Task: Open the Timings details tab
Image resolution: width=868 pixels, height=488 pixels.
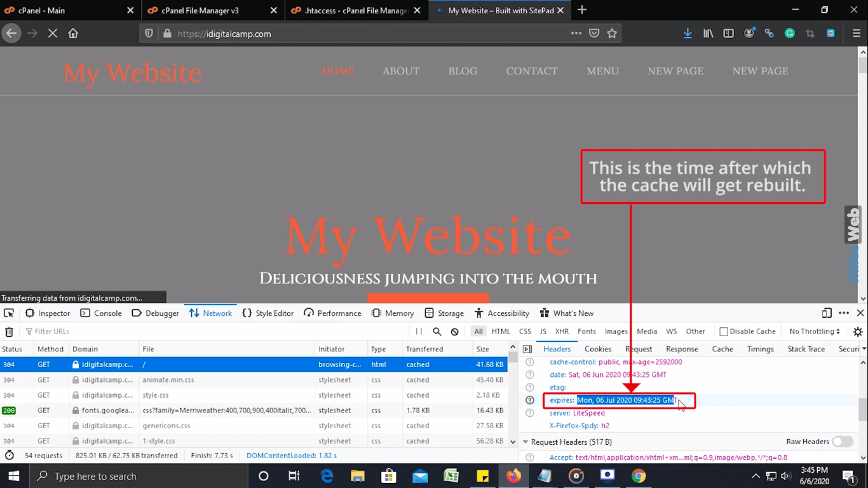Action: pyautogui.click(x=760, y=349)
